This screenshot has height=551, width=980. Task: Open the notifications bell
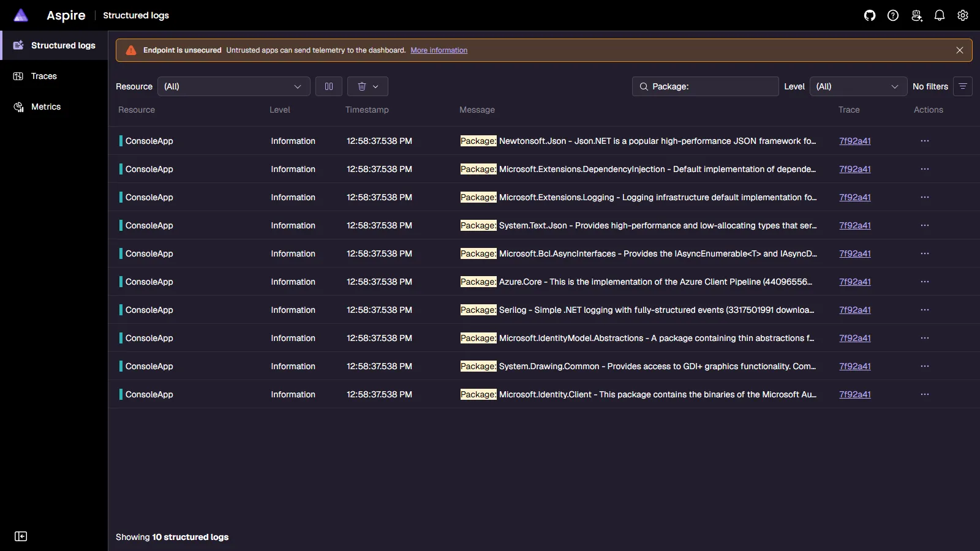(x=940, y=15)
